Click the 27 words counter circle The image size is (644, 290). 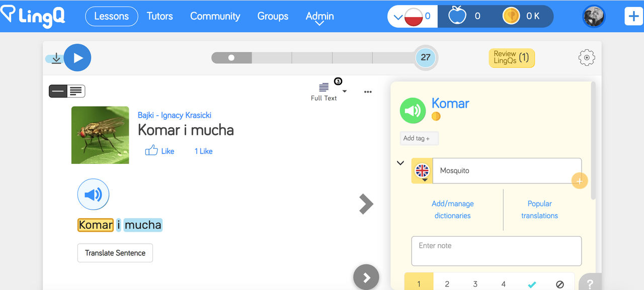tap(426, 57)
